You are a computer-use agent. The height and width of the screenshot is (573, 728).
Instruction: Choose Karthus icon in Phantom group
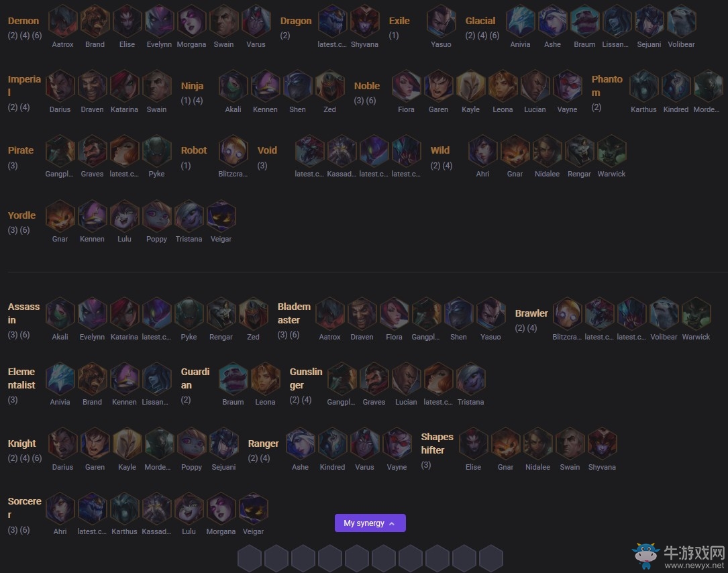(x=643, y=87)
